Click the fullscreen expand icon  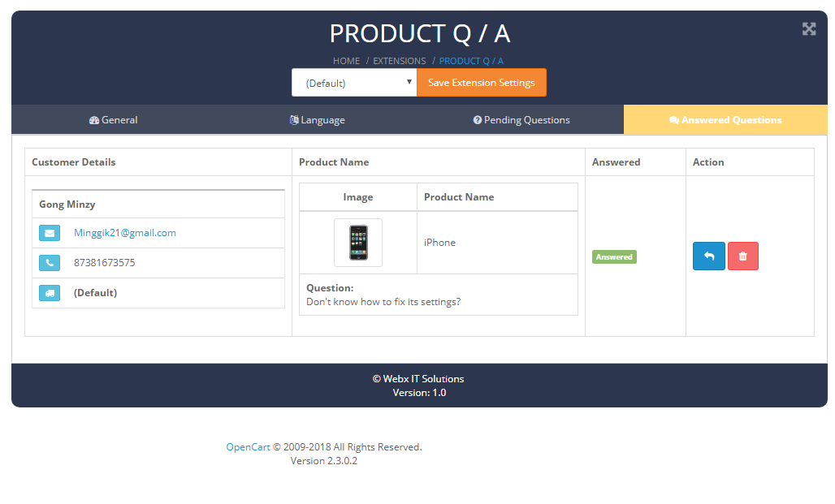coord(809,28)
